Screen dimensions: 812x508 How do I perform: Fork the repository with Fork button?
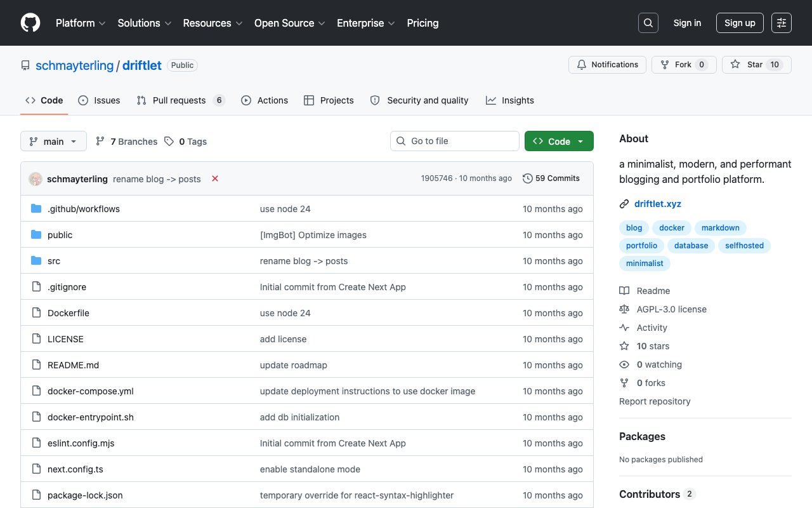[x=684, y=65]
